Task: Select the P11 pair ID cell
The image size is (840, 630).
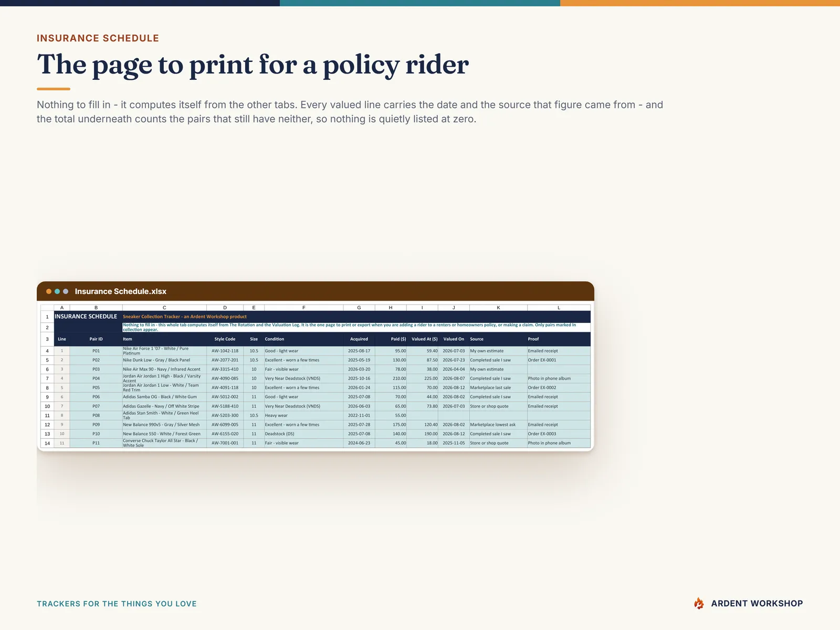Action: point(96,443)
